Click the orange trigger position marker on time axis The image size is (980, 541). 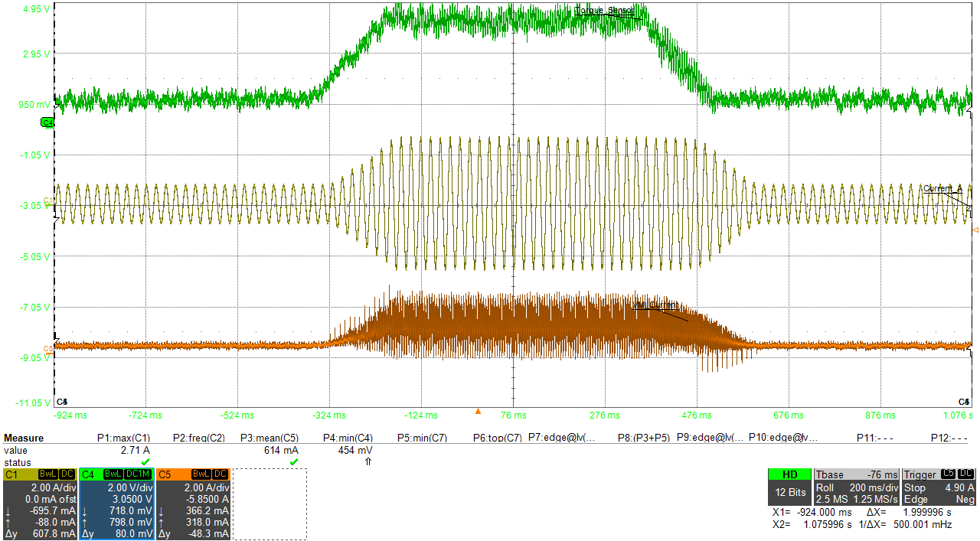[x=478, y=412]
